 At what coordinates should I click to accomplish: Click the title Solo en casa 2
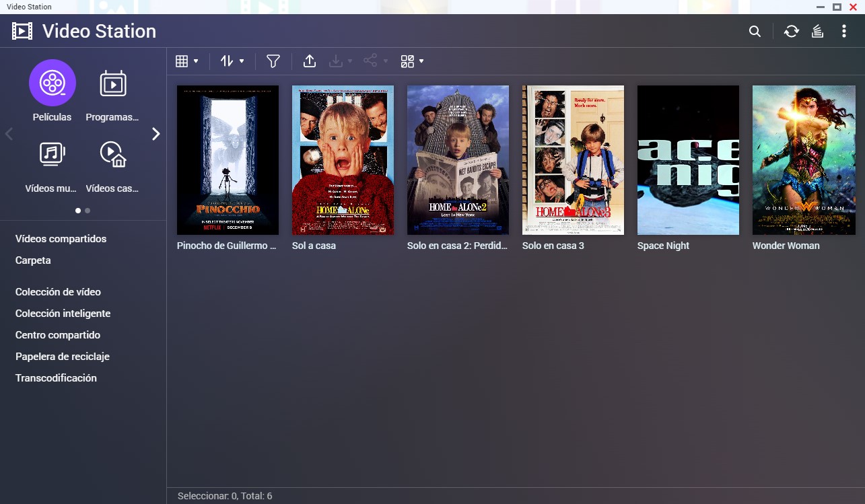[457, 246]
